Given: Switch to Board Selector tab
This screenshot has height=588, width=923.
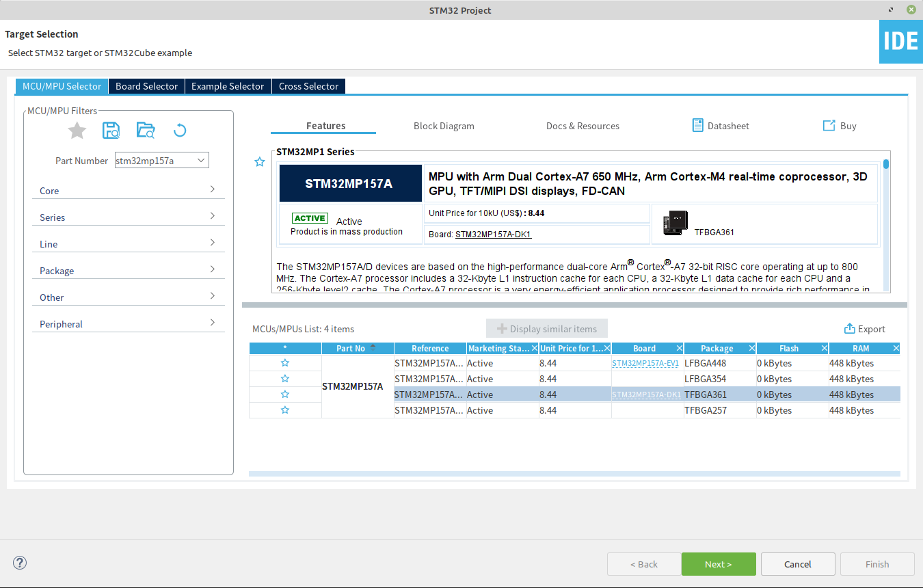Looking at the screenshot, I should 146,86.
